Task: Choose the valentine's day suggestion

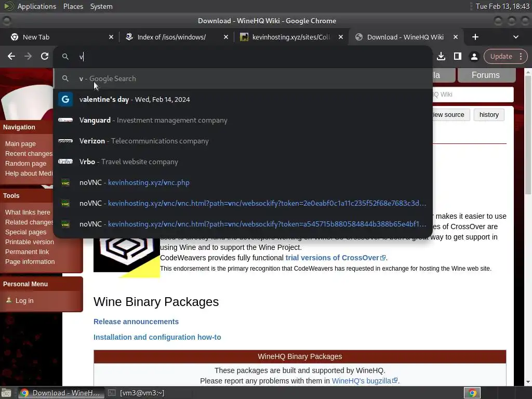Action: [243, 99]
